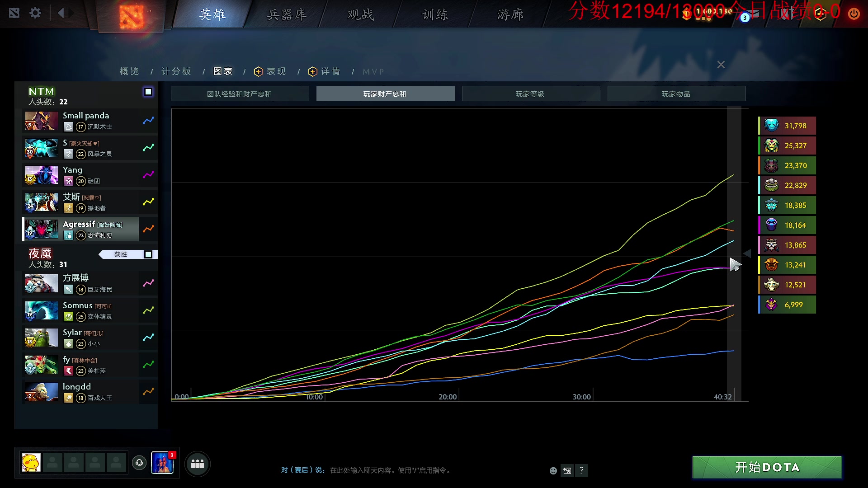Screen dimensions: 868x488
Task: Switch to the 兵器库 tab
Action: point(287,14)
